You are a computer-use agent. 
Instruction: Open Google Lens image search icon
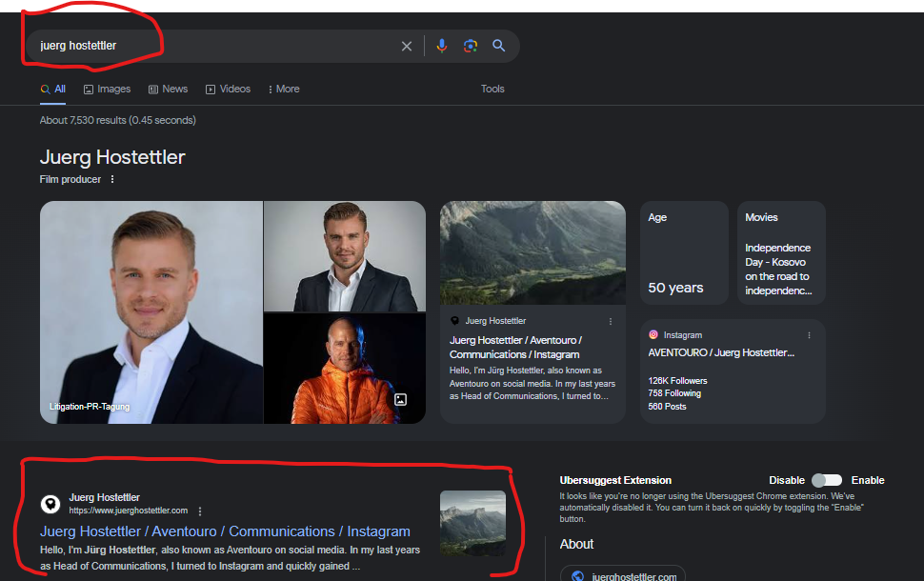pyautogui.click(x=470, y=46)
